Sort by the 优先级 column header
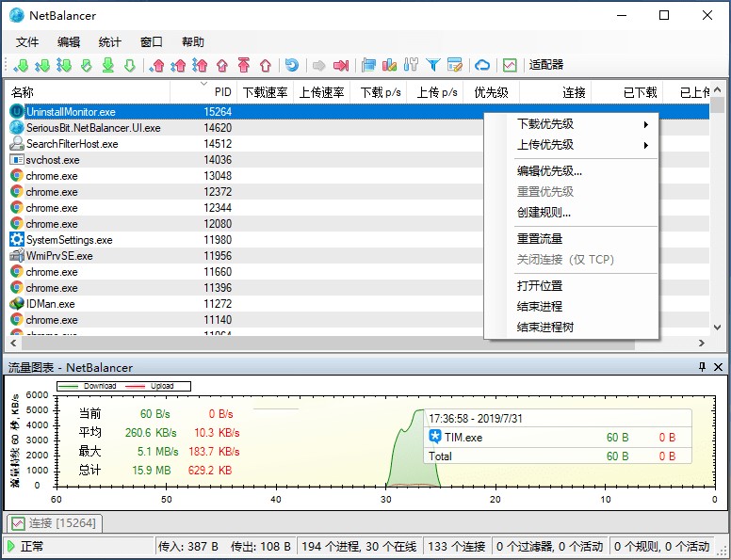 [491, 92]
